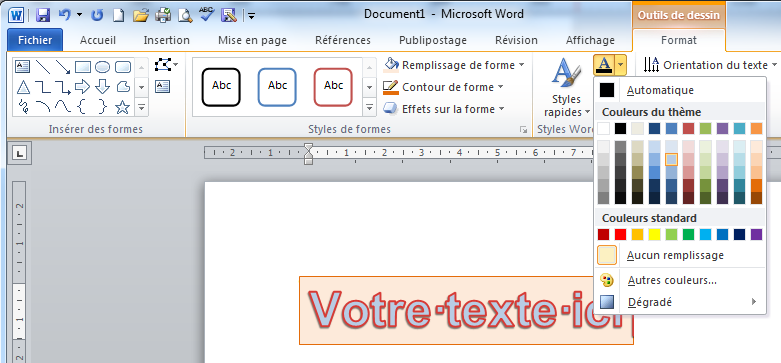Click Draw Text Box button beside shapes gallery
This screenshot has height=363, width=781.
point(162,87)
